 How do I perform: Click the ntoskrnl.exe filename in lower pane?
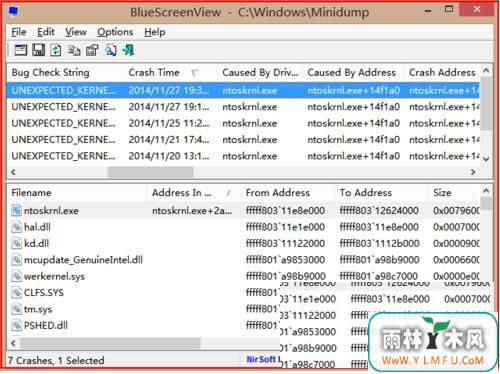click(51, 210)
